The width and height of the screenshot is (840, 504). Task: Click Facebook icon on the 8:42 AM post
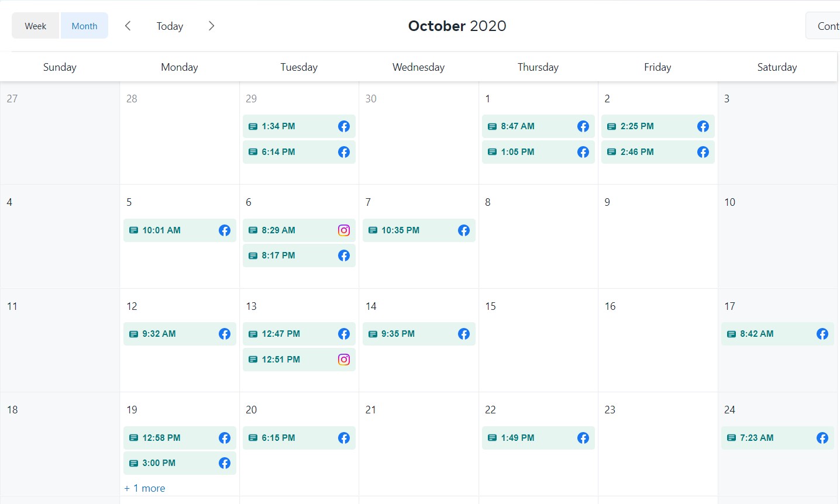[x=822, y=334]
